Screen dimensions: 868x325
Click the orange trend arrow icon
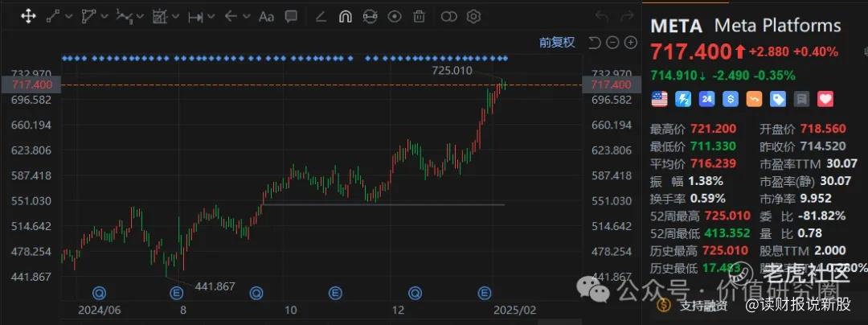point(755,99)
